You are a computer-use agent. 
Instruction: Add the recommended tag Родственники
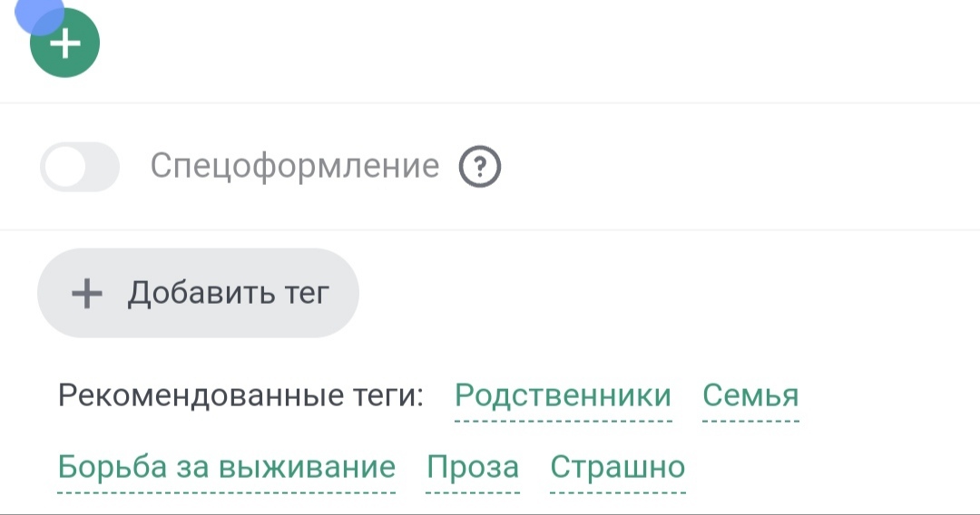click(563, 396)
